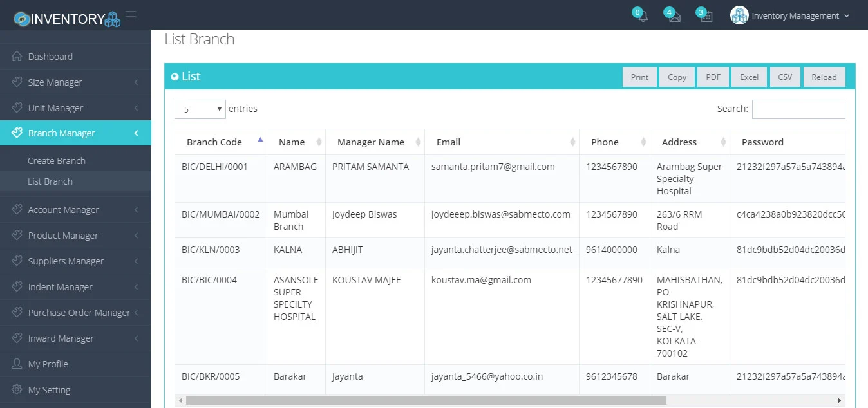This screenshot has width=868, height=408.
Task: Expand Suppliers Manager submenu chevron
Action: point(137,261)
